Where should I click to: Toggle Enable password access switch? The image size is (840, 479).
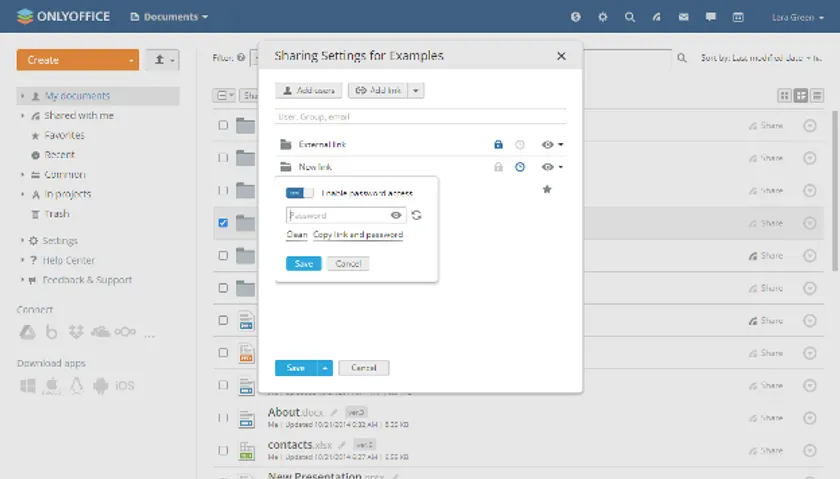(299, 193)
